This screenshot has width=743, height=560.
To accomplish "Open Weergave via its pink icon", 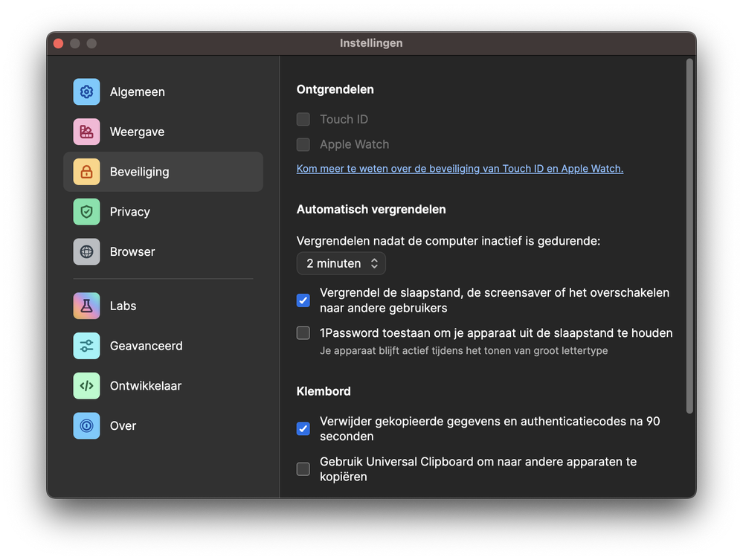I will (x=86, y=132).
